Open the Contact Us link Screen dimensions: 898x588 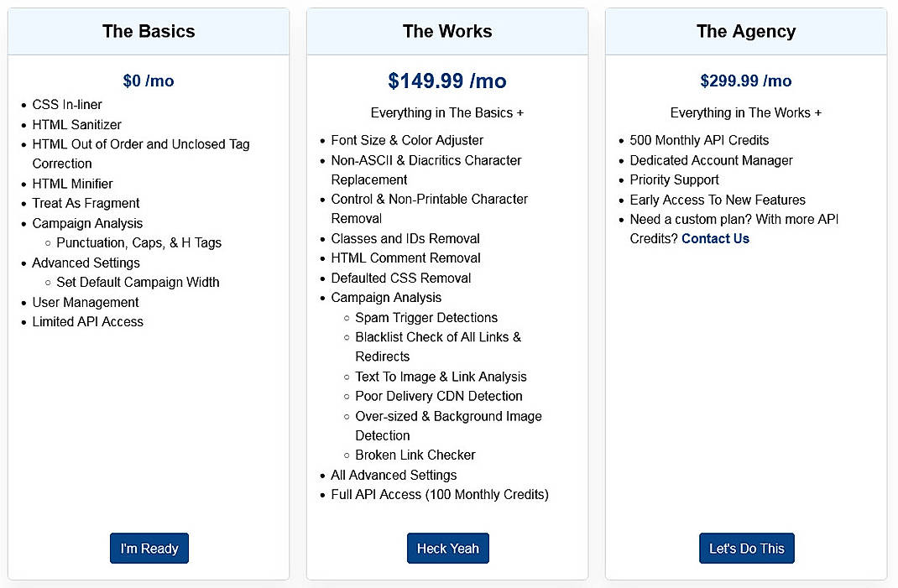coord(715,238)
